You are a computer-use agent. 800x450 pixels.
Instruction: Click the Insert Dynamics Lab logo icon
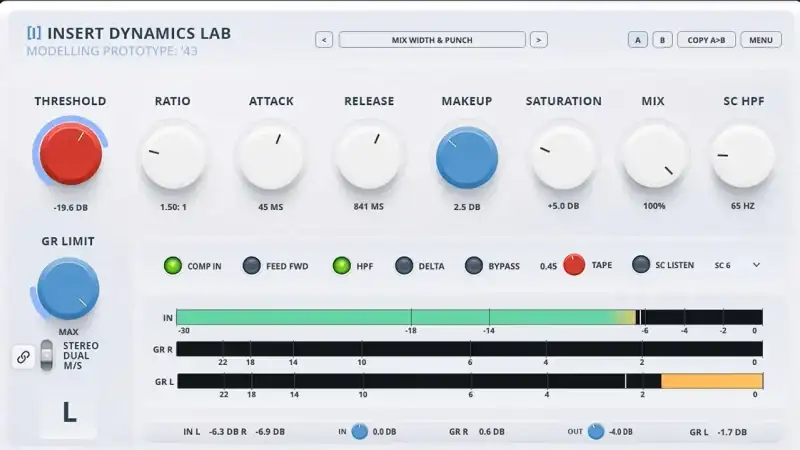coord(34,33)
